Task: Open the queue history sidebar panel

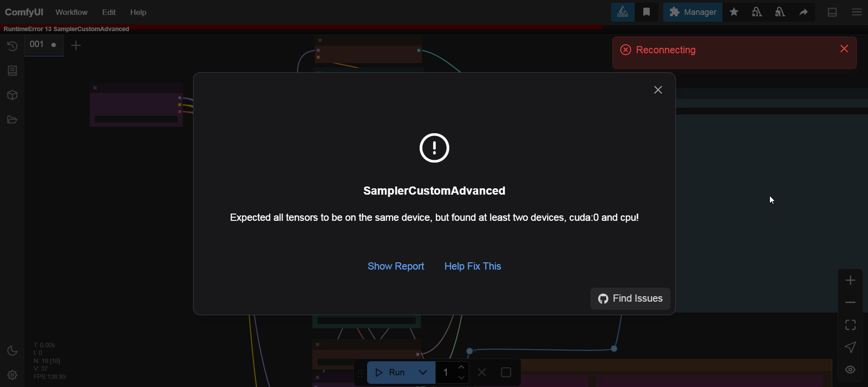Action: pos(12,46)
